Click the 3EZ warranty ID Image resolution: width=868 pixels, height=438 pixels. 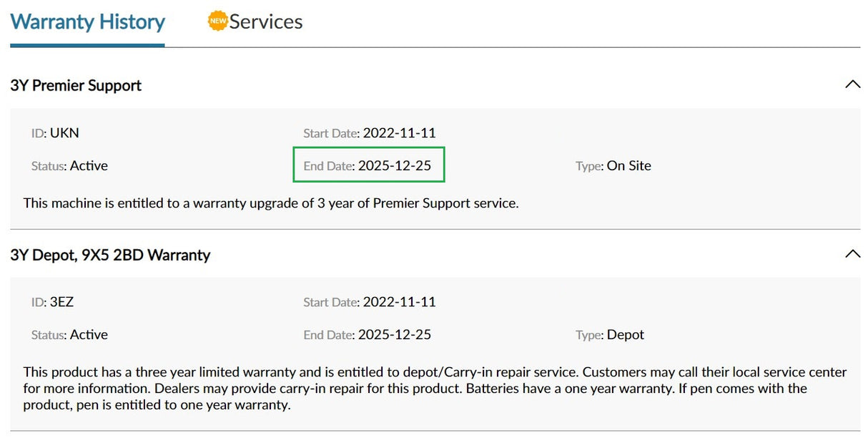point(61,302)
